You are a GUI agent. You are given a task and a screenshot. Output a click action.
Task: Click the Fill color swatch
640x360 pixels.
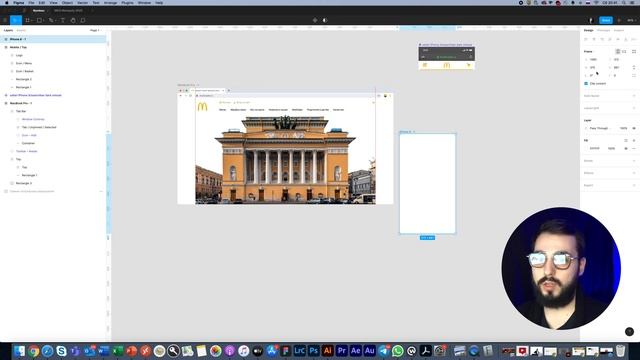click(x=586, y=148)
